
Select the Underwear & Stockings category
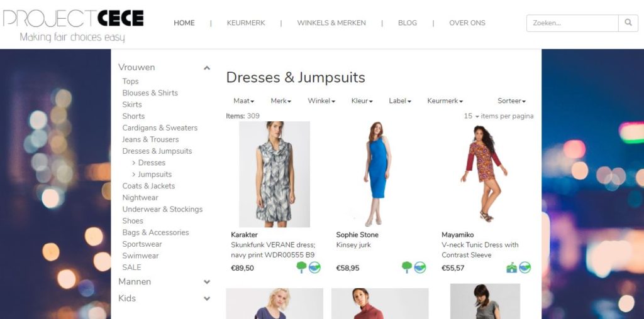pos(162,209)
